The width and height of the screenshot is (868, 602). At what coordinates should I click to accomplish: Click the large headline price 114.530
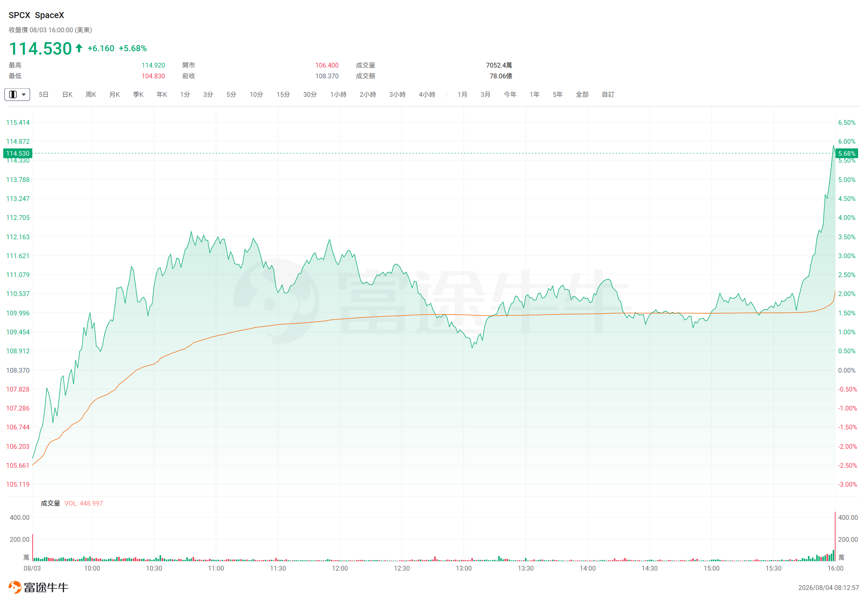40,49
